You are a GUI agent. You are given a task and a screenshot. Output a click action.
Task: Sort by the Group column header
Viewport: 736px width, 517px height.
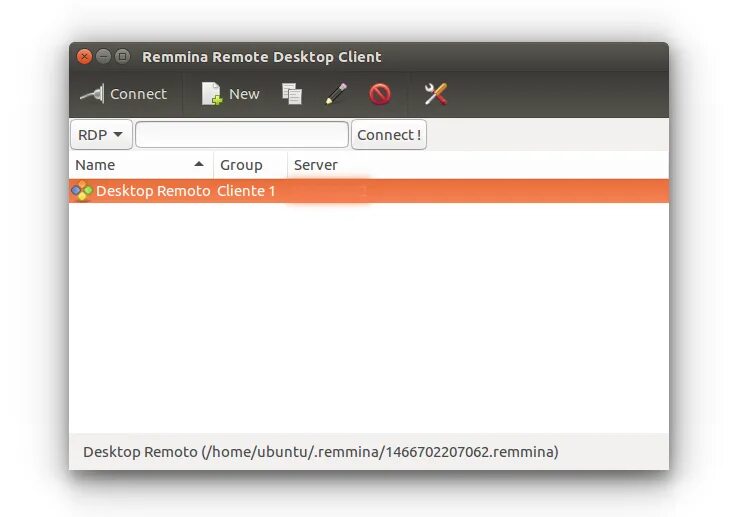(x=250, y=165)
